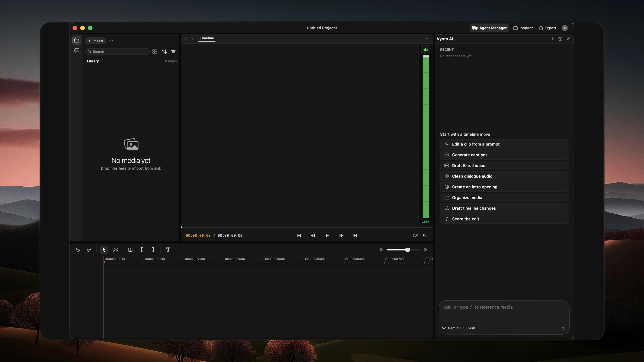Choose Draft B-roll ideas suggestion
The height and width of the screenshot is (362, 644).
tap(504, 166)
